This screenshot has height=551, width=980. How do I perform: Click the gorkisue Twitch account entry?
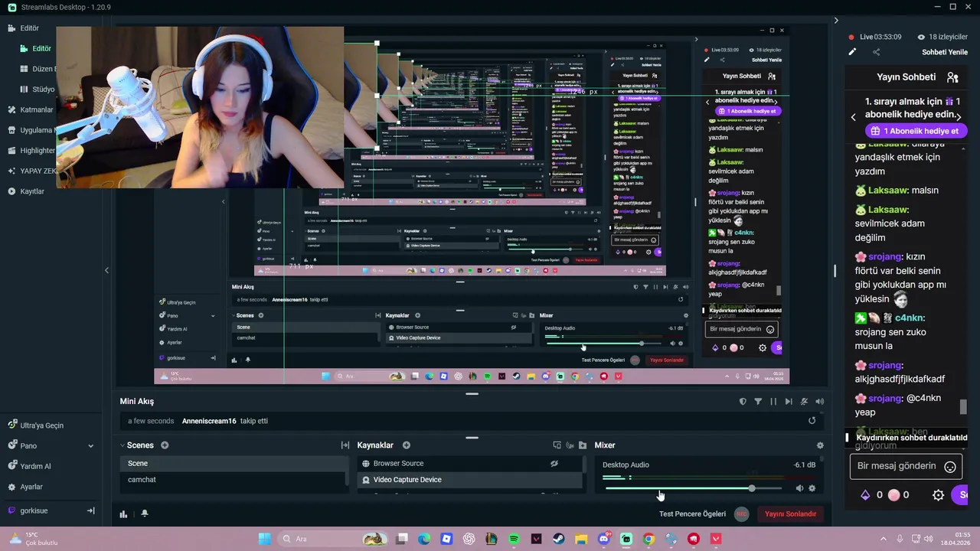(28, 510)
